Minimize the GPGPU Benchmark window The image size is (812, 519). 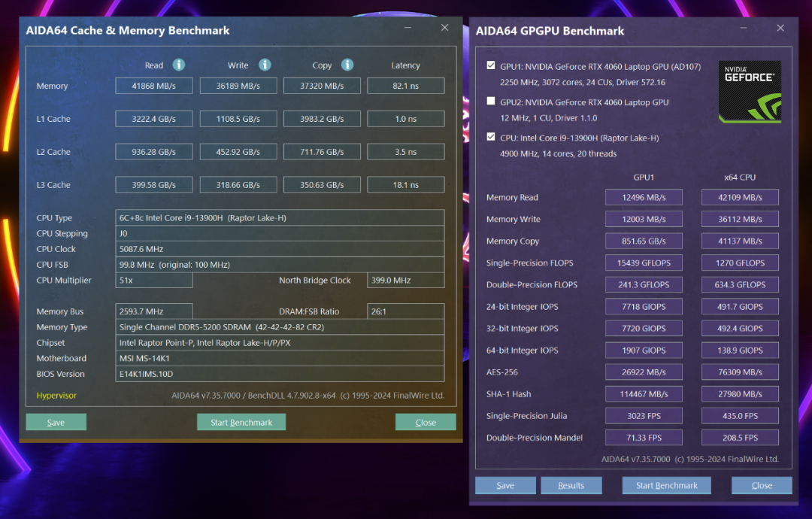point(744,27)
